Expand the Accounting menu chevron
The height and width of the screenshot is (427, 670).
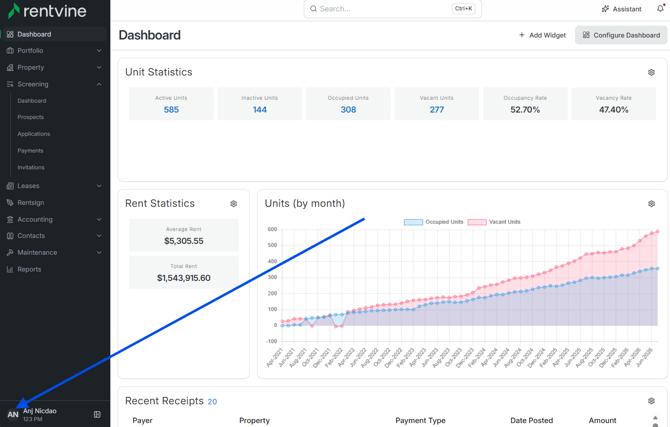(x=99, y=219)
